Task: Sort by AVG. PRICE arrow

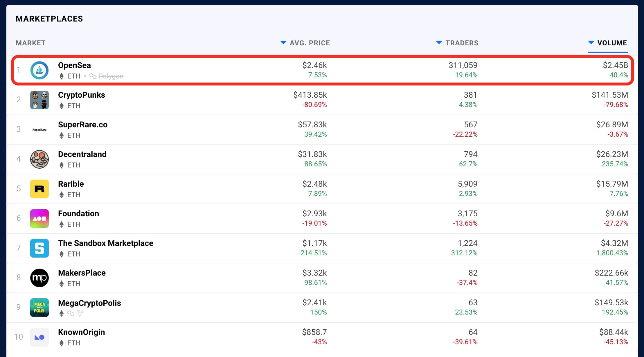Action: coord(283,43)
